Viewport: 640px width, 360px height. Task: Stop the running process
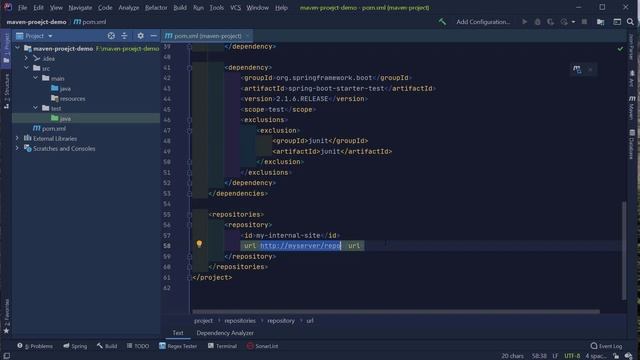(584, 22)
